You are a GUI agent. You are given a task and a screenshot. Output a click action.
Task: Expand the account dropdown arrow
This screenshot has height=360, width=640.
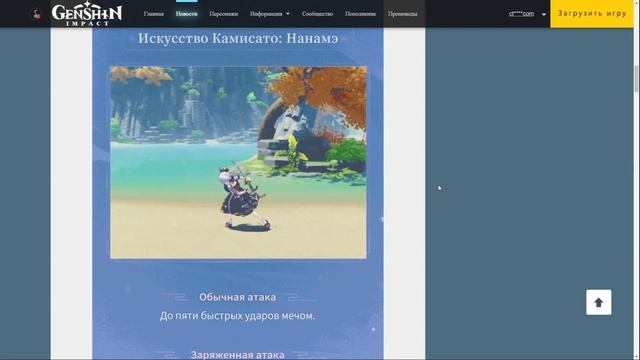pyautogui.click(x=544, y=14)
